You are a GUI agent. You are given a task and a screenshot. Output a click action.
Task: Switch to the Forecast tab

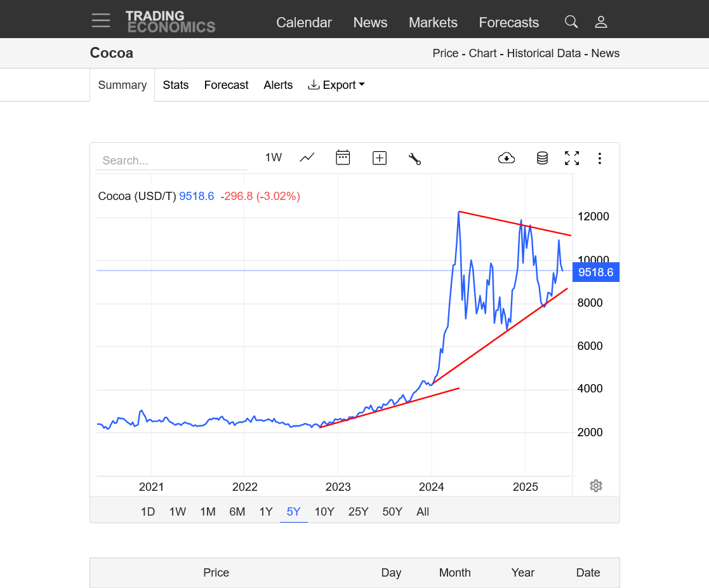coord(226,85)
